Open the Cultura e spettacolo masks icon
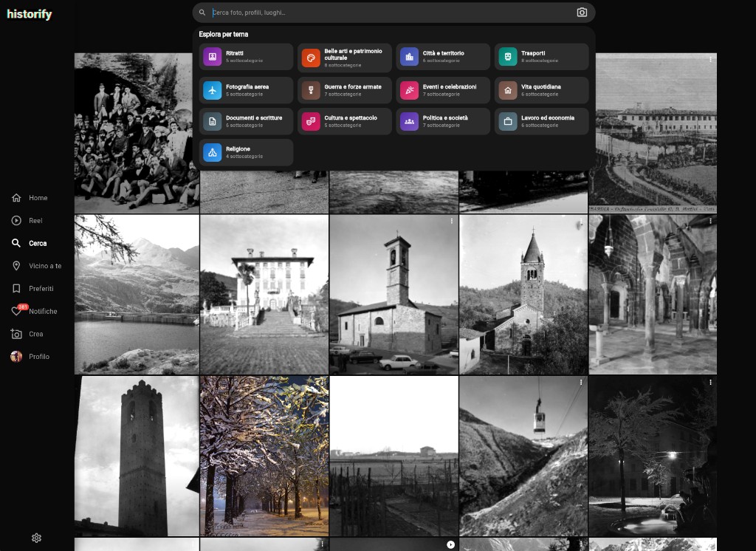This screenshot has height=551, width=756. (311, 121)
